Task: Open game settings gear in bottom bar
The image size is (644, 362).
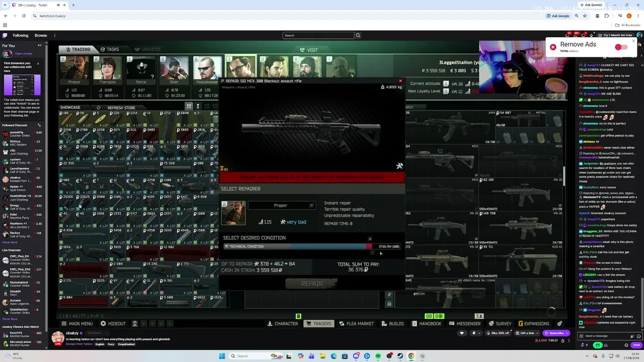Action: [559, 324]
